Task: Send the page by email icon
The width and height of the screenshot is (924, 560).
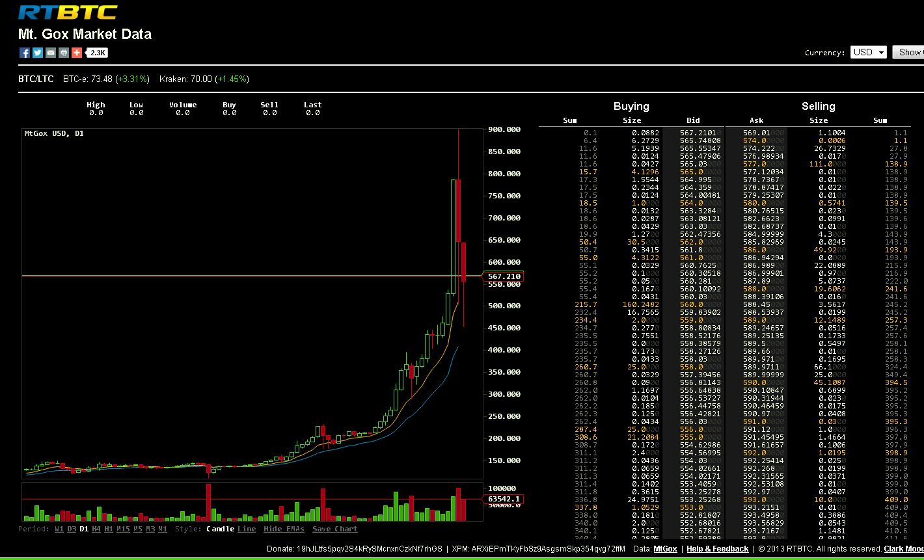Action: pyautogui.click(x=50, y=53)
